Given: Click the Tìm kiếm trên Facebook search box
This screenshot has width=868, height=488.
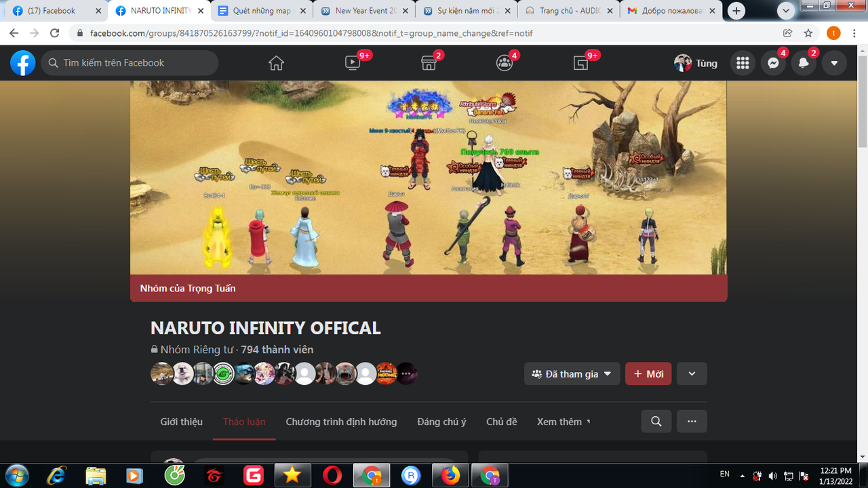Looking at the screenshot, I should pyautogui.click(x=130, y=63).
